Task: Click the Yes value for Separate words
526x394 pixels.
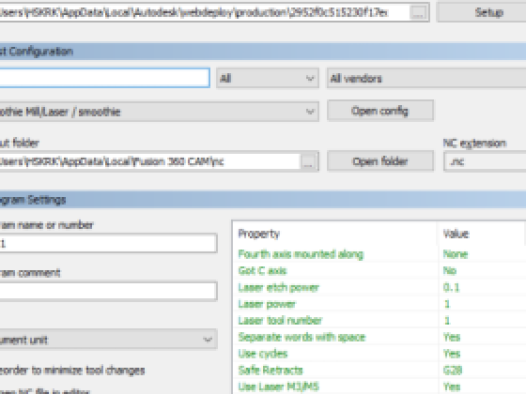Action: click(x=452, y=337)
